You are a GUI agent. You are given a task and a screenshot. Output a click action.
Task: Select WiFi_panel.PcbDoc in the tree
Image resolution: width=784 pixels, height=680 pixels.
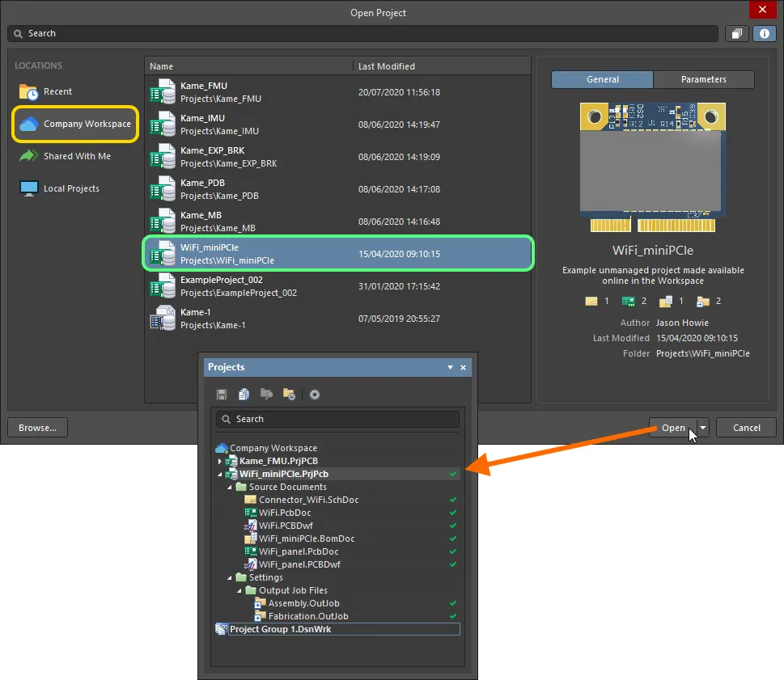(x=298, y=551)
